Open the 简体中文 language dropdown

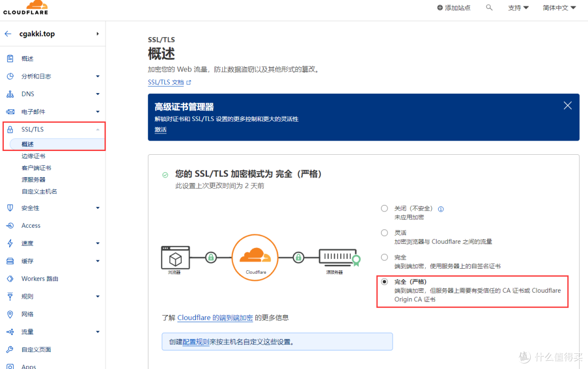(x=559, y=8)
